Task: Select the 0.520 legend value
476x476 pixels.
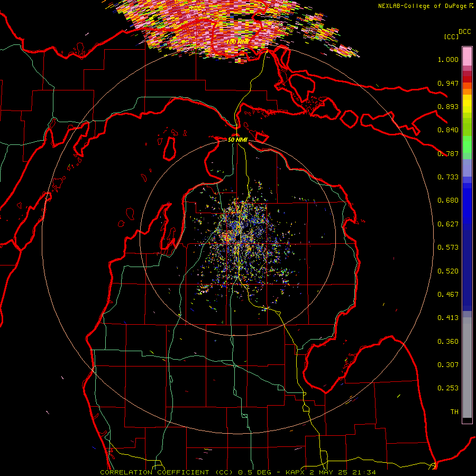Action: 448,271
